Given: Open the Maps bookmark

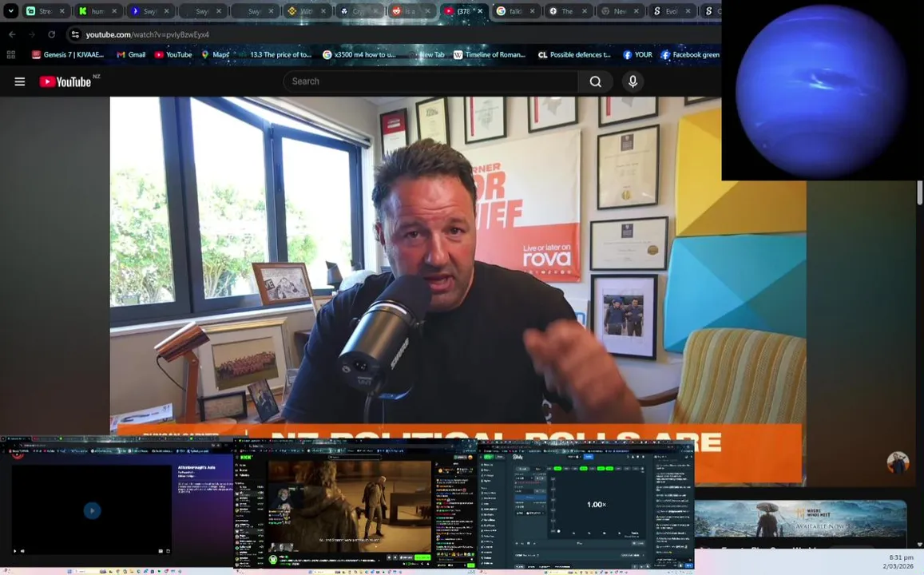Looking at the screenshot, I should (x=215, y=55).
